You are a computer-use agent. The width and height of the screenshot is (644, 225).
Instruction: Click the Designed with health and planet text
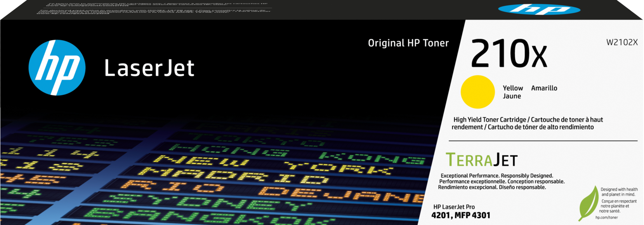point(619,192)
